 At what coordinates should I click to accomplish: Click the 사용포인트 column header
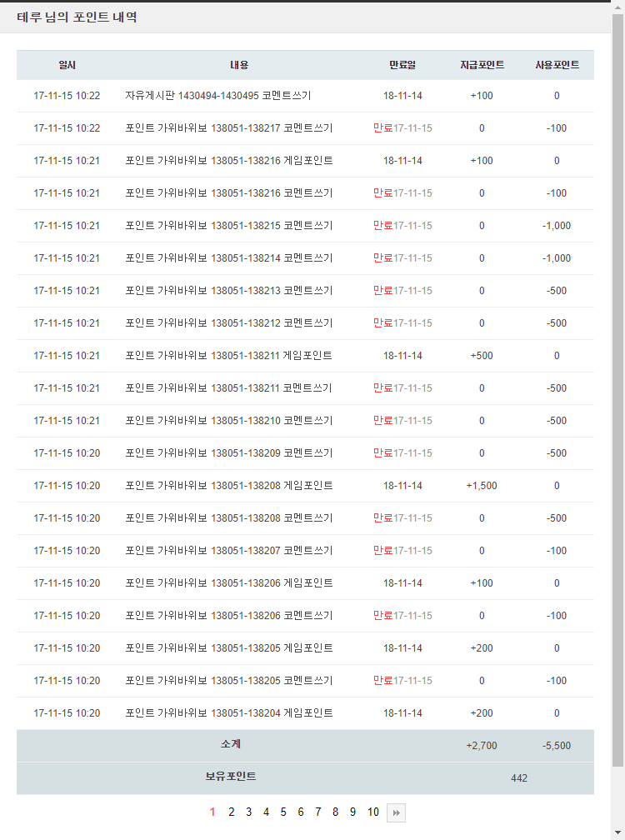[557, 65]
